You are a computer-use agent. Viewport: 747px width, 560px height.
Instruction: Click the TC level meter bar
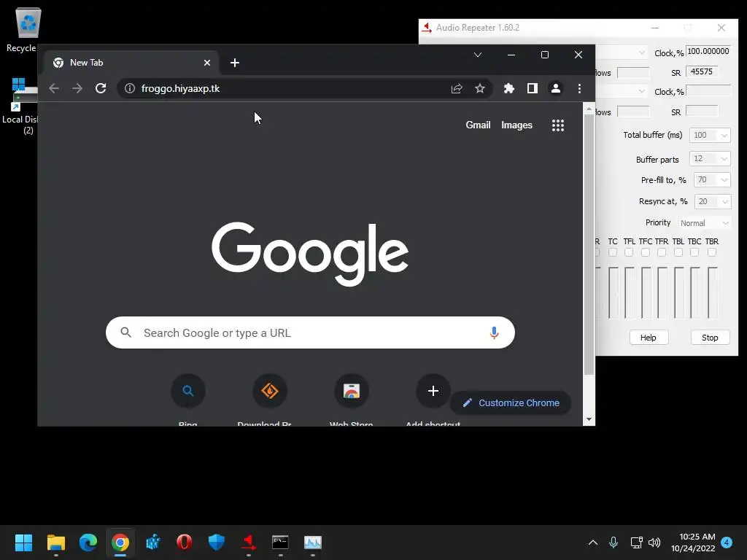(x=613, y=293)
